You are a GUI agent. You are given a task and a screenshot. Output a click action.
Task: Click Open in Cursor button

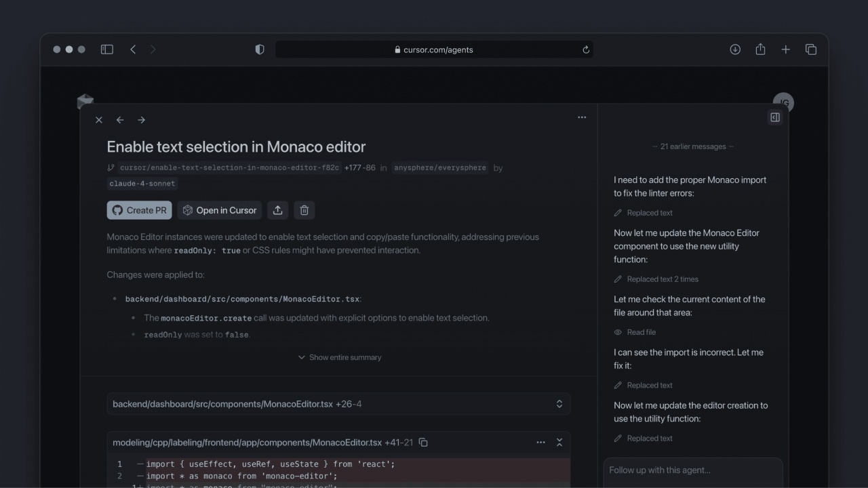pyautogui.click(x=220, y=210)
